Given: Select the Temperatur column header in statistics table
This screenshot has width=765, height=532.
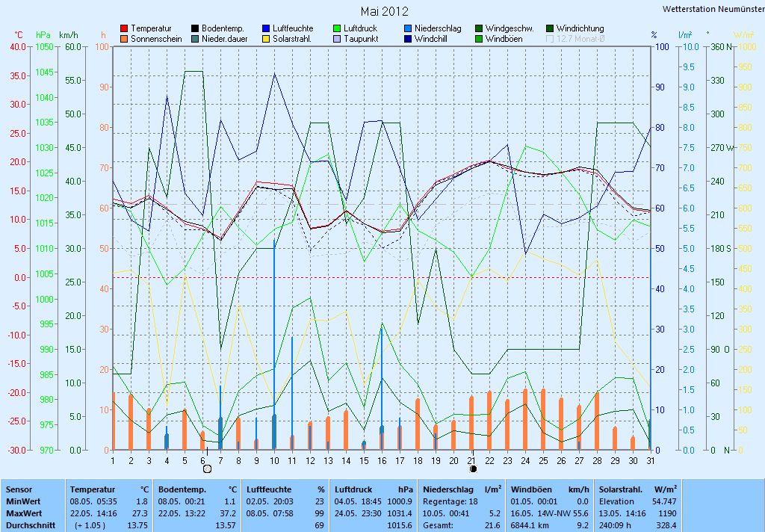Looking at the screenshot, I should point(93,489).
